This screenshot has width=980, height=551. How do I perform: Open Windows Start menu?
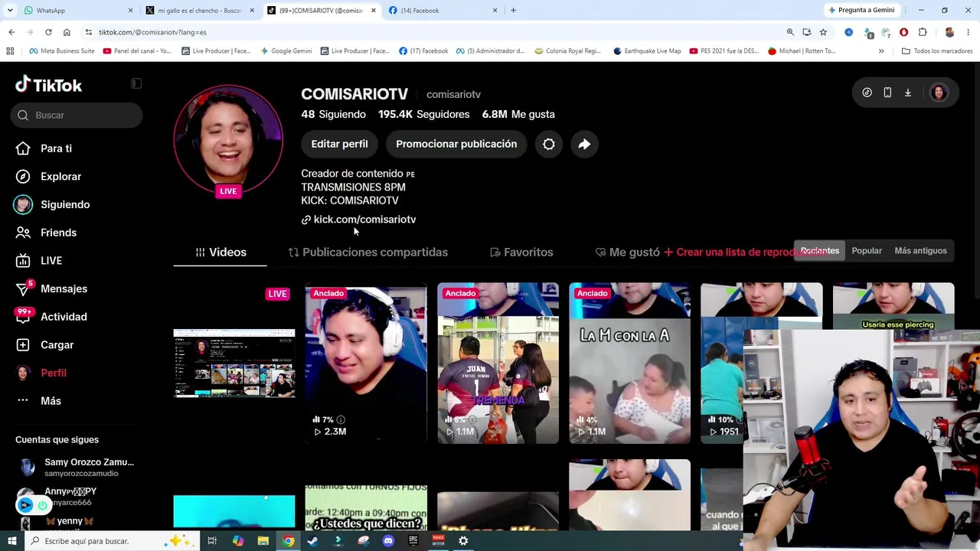coord(12,541)
